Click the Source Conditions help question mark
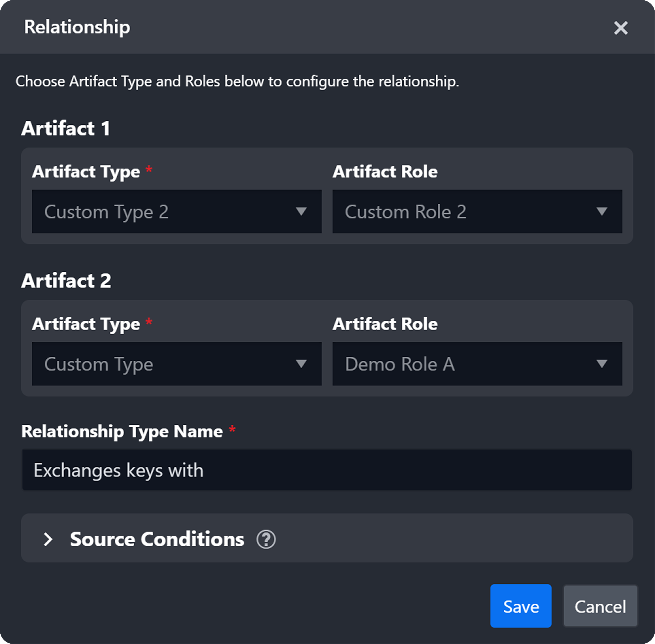655x644 pixels. (x=266, y=539)
